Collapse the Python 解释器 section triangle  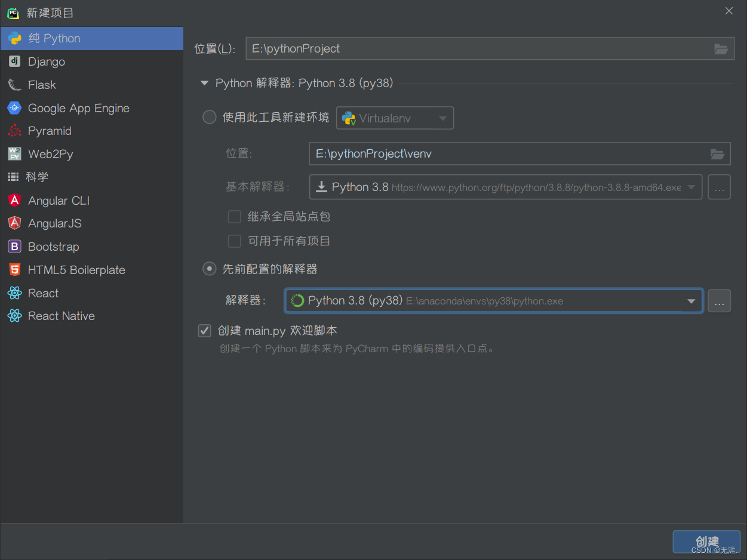click(x=205, y=83)
